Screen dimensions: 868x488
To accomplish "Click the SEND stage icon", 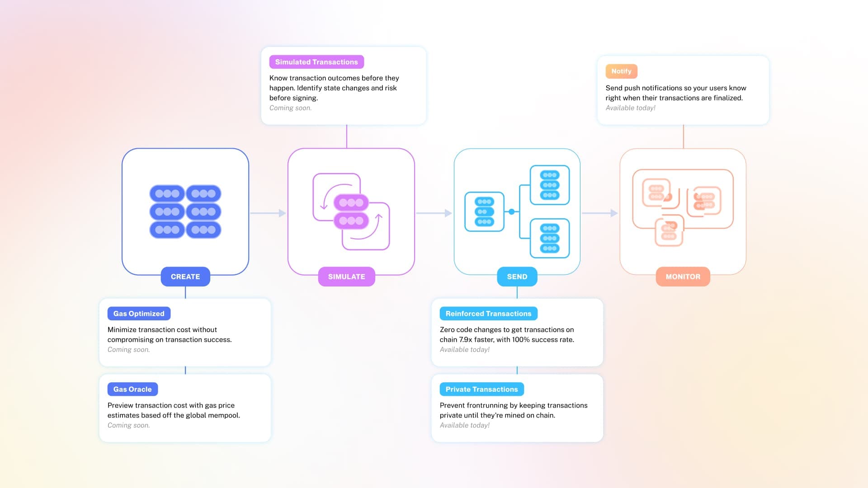I will click(x=517, y=211).
